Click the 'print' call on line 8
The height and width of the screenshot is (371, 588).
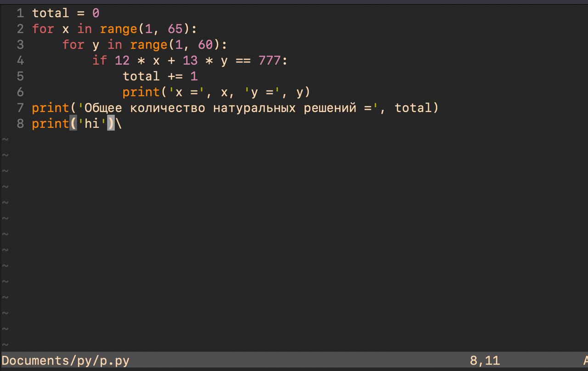(x=51, y=123)
